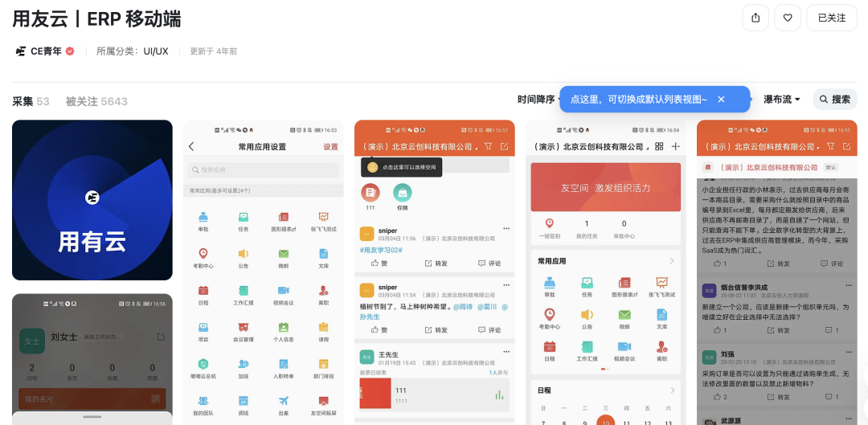Click 审批中心 count 0
This screenshot has height=425, width=868.
click(624, 224)
